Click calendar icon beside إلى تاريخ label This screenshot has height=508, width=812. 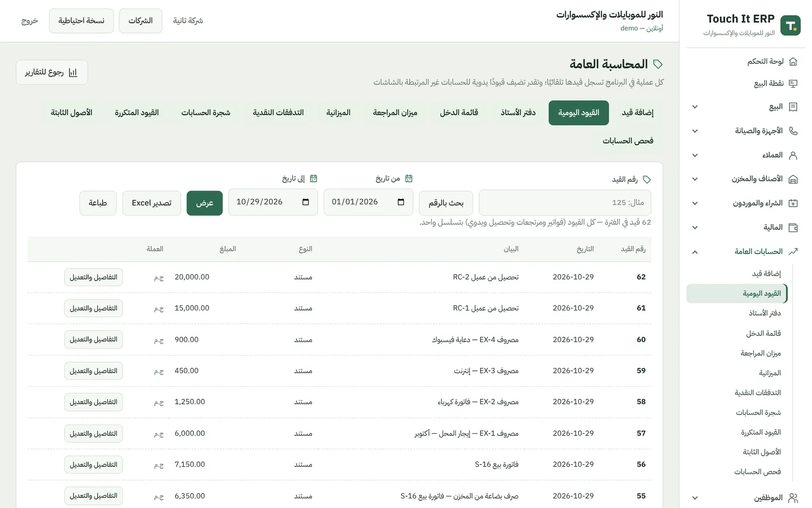click(313, 178)
